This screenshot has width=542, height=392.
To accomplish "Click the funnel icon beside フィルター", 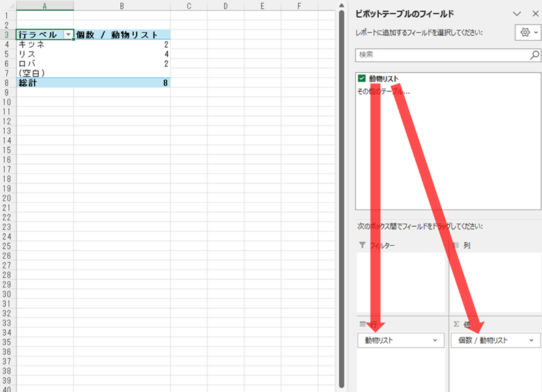I will tap(362, 244).
